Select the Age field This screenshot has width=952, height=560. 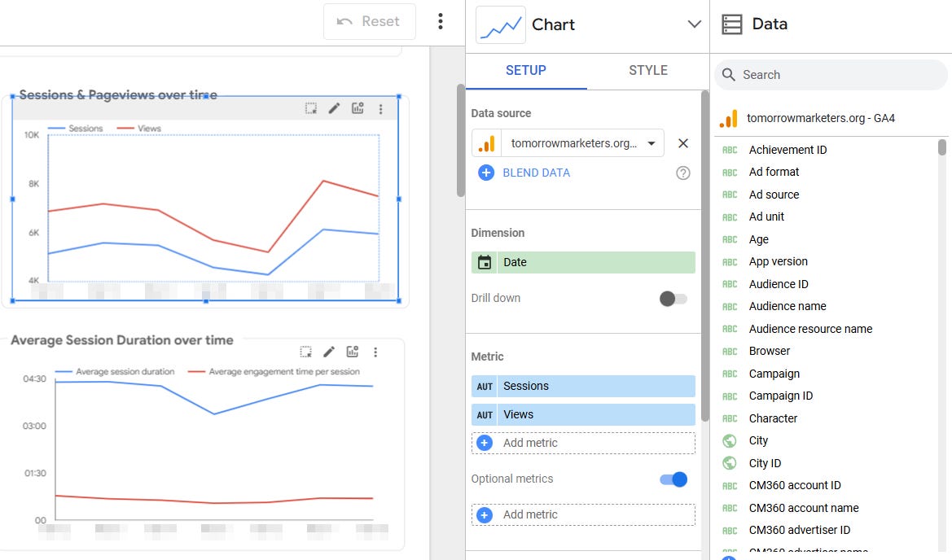758,239
